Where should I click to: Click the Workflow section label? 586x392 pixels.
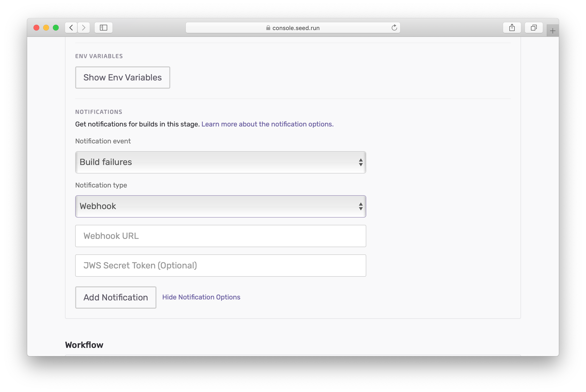pos(84,345)
